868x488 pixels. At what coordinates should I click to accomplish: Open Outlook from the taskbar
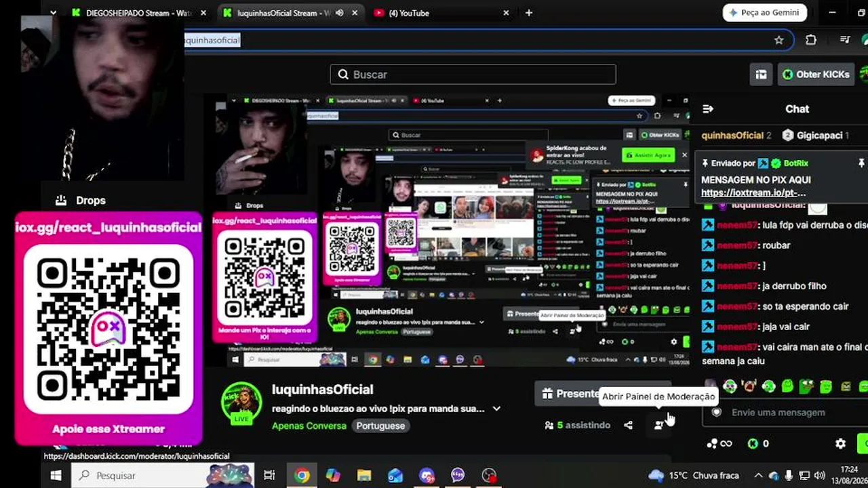(395, 475)
